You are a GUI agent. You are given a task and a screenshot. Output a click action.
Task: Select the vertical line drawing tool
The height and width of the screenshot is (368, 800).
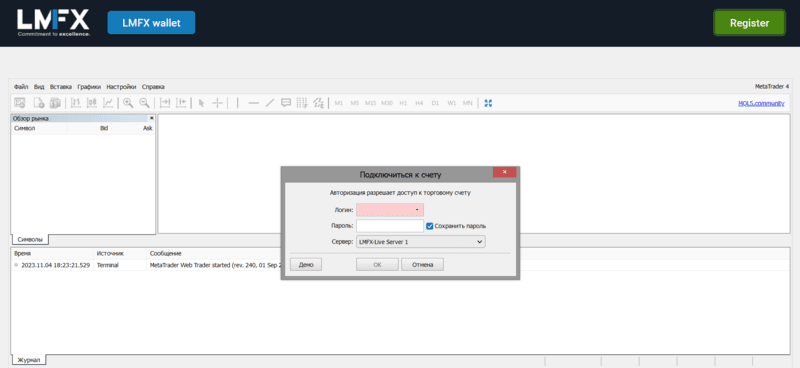(x=237, y=103)
